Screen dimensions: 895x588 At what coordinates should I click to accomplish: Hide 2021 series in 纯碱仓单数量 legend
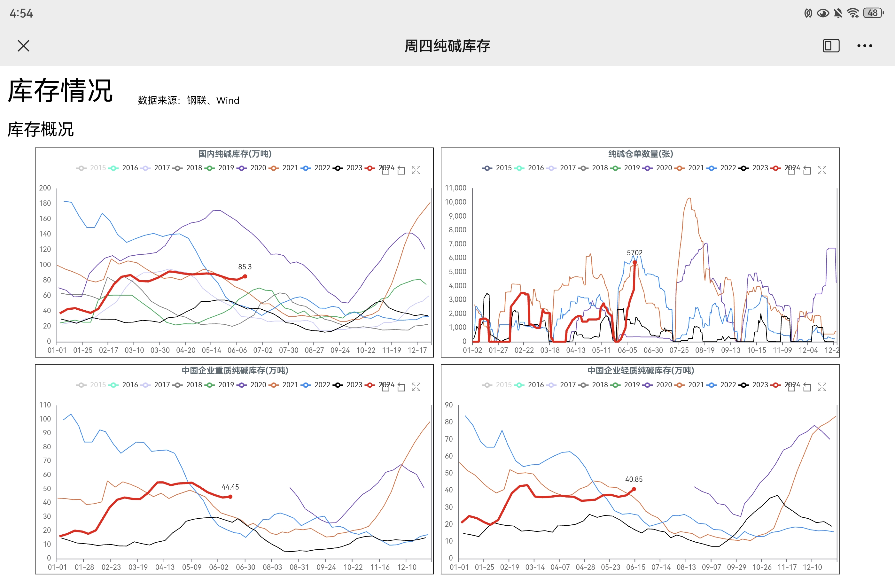(689, 168)
